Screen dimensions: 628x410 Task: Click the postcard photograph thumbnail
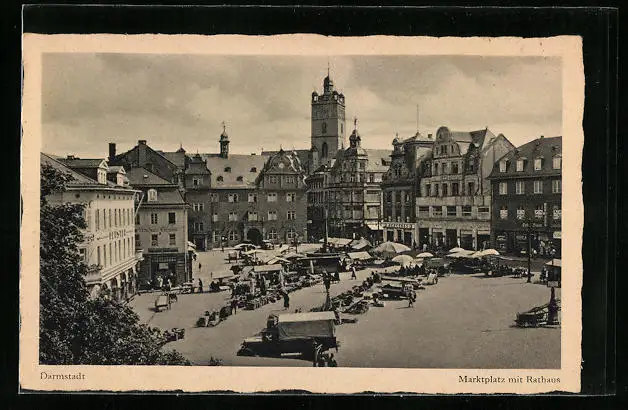click(x=301, y=209)
